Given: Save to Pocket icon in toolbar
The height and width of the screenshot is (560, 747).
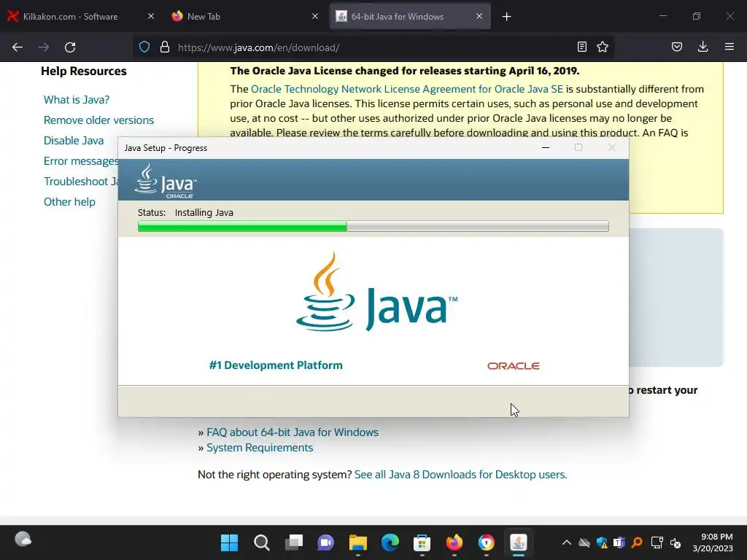Looking at the screenshot, I should [677, 47].
